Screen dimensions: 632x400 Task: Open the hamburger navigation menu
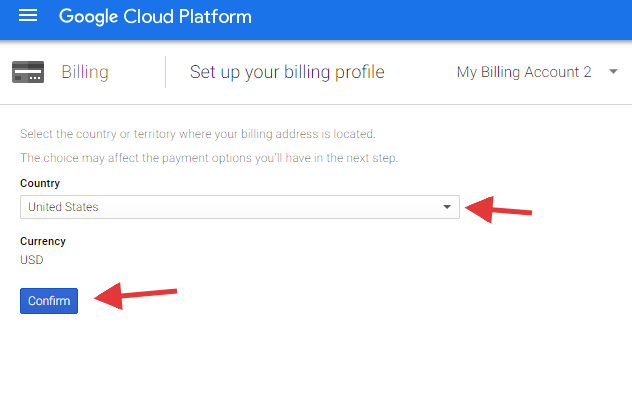pyautogui.click(x=28, y=17)
